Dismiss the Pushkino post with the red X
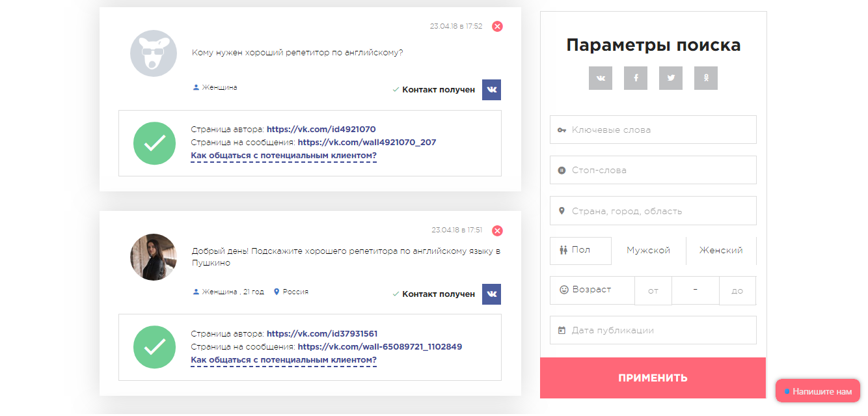868x416 pixels. pyautogui.click(x=497, y=230)
